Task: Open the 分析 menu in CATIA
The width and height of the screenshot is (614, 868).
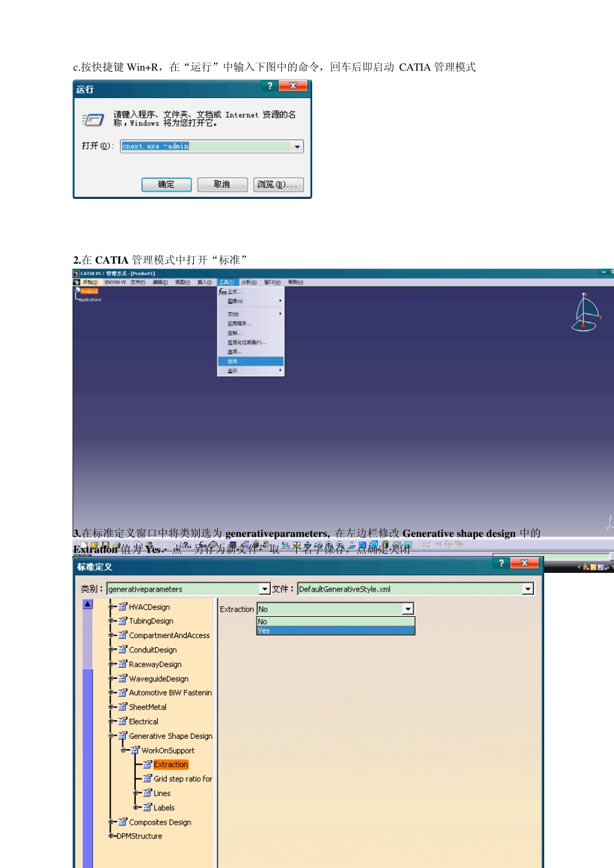Action: pos(249,282)
